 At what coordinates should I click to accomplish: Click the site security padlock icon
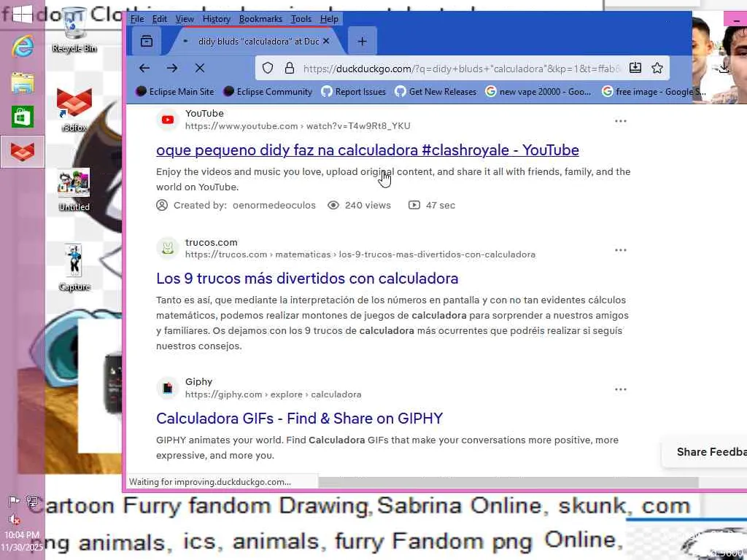click(x=289, y=68)
